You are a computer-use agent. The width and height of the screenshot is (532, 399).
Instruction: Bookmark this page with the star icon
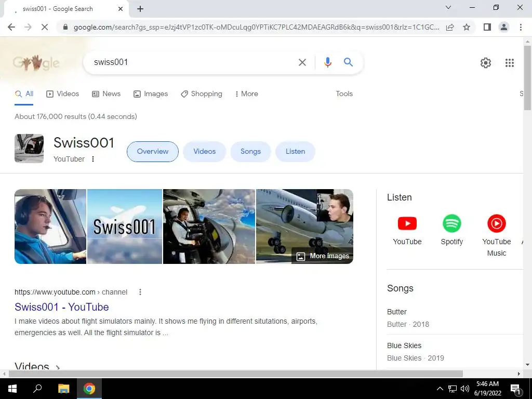click(467, 27)
